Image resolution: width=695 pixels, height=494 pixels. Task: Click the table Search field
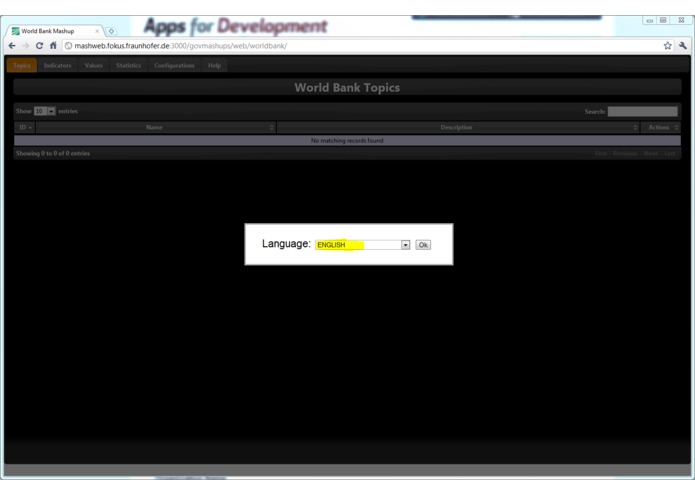pos(642,111)
